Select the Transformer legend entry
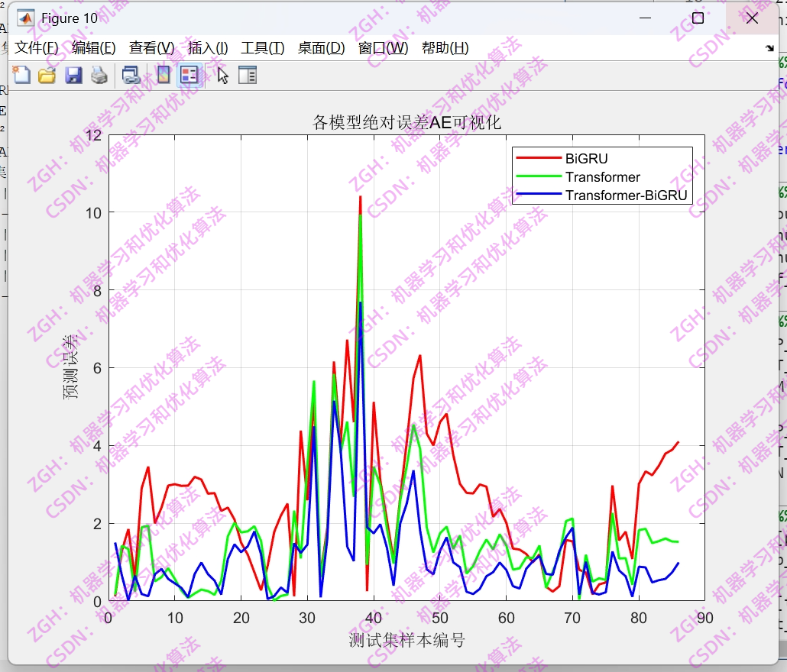The width and height of the screenshot is (787, 672). [602, 176]
